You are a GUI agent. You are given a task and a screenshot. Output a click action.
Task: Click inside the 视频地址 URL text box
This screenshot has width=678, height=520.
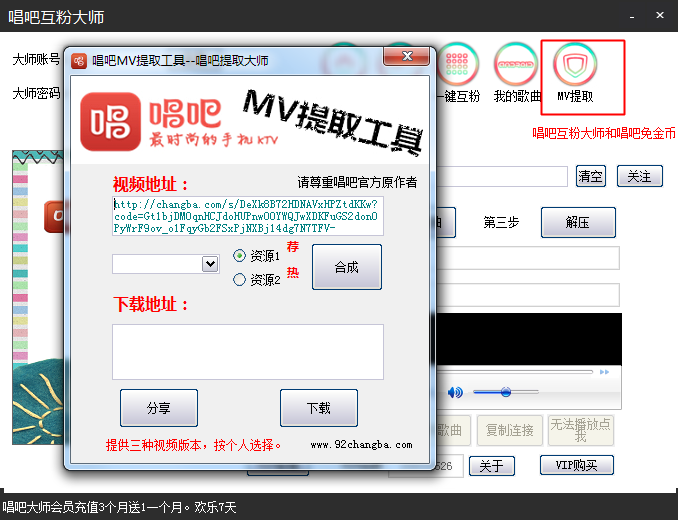click(x=247, y=215)
